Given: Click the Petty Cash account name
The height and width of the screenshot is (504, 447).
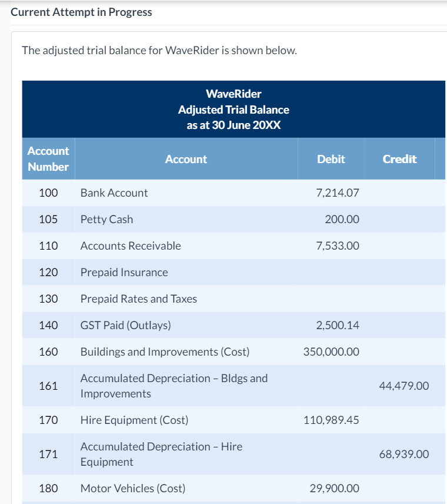Looking at the screenshot, I should [106, 219].
